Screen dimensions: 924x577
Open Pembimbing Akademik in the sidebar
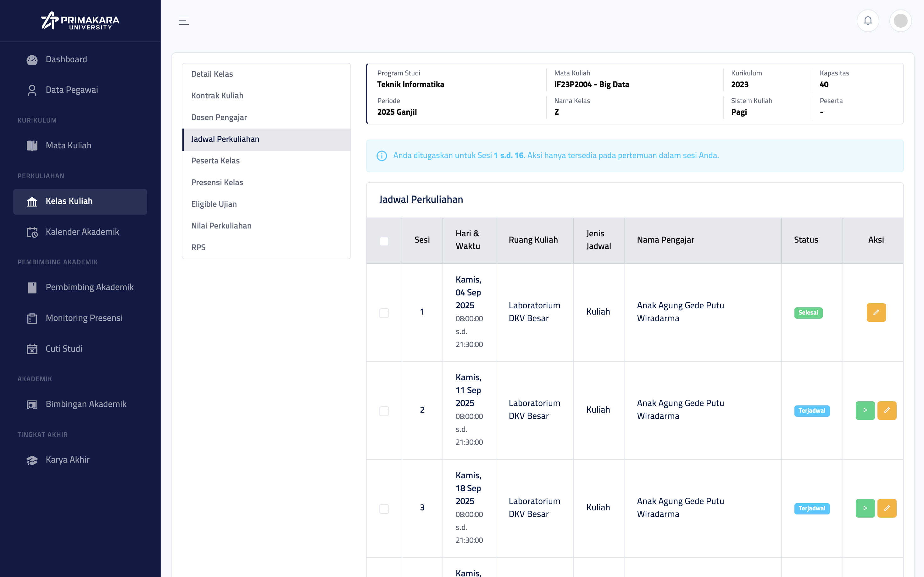point(80,287)
